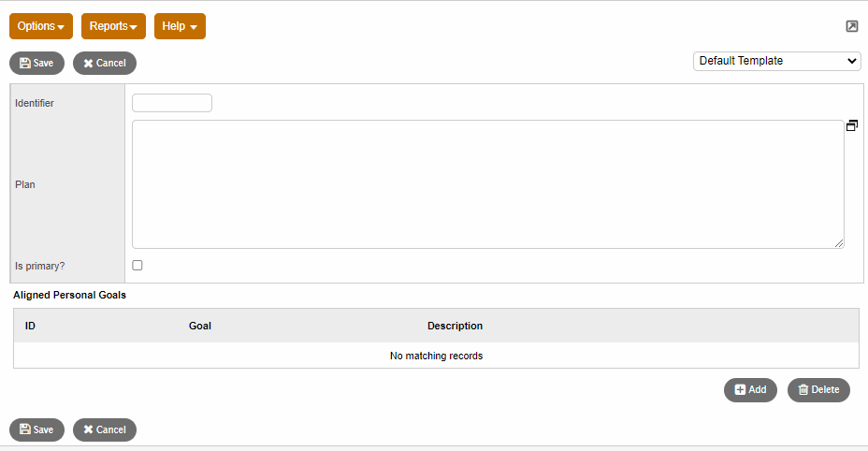Image resolution: width=868 pixels, height=451 pixels.
Task: Toggle the Is primary? checkbox
Action: (137, 266)
